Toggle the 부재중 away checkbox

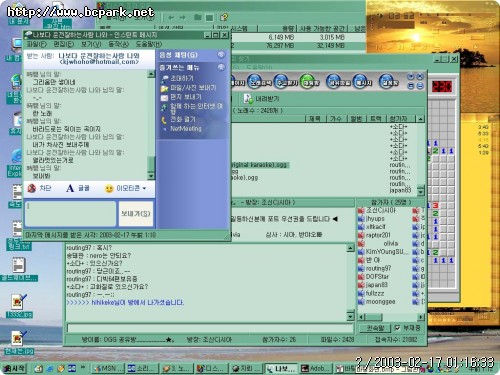397,328
